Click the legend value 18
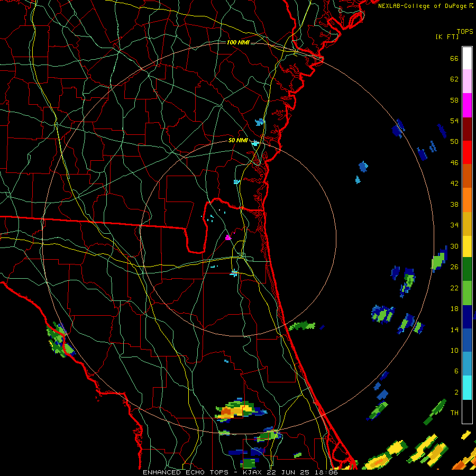Screen dimensions: 476x476 click(454, 309)
